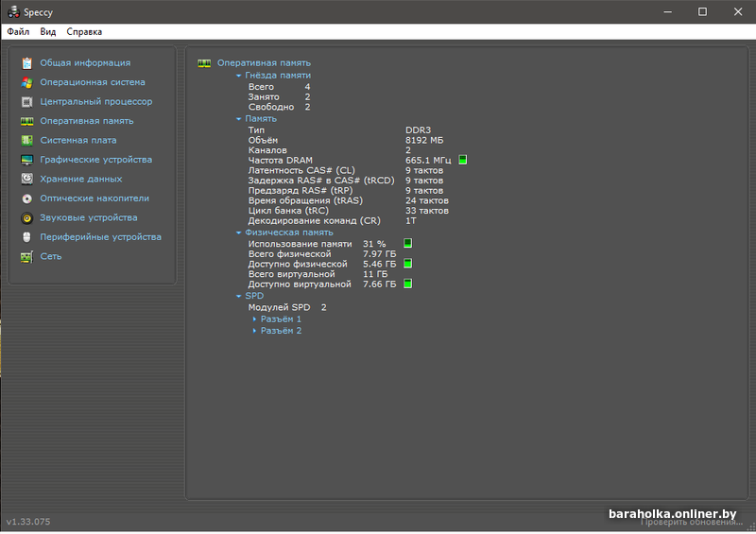The width and height of the screenshot is (756, 534).
Task: Maximize the Speccy window
Action: click(702, 12)
